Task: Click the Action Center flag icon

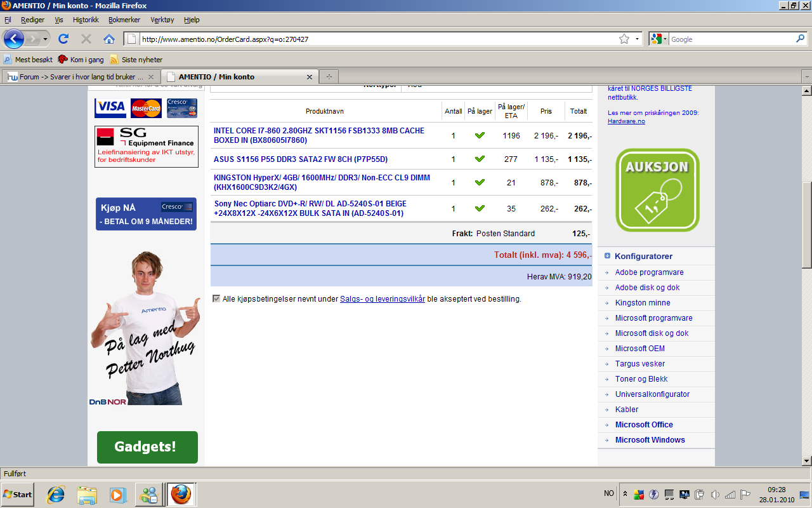Action: pyautogui.click(x=745, y=494)
